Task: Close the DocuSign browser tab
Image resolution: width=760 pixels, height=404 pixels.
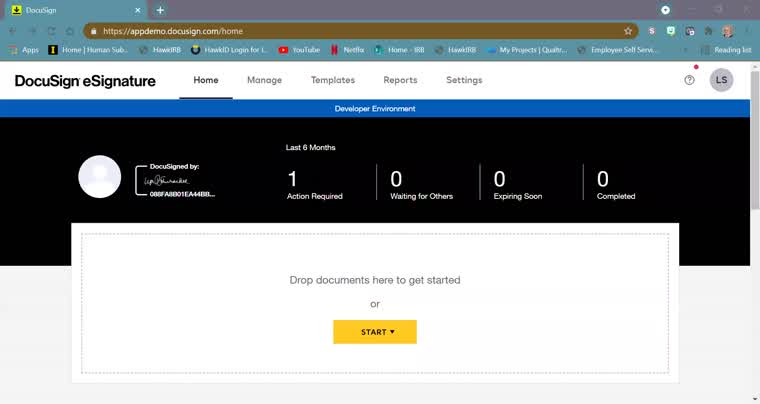Action: [x=138, y=10]
